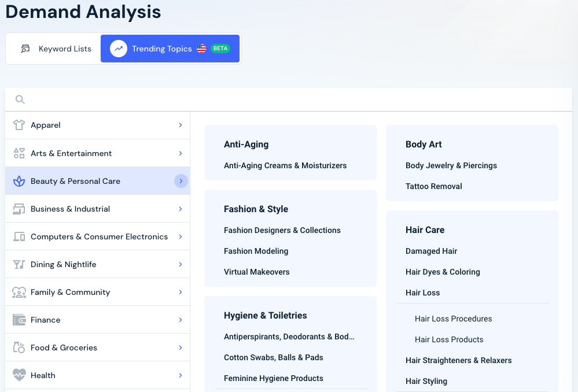
Task: Open Hygiene & Toiletries heading
Action: tap(265, 316)
